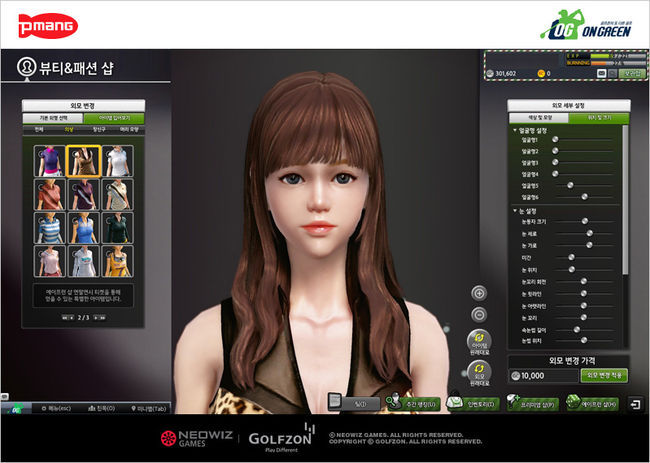This screenshot has height=463, width=650.
Task: Click the round 아이템 원래대로 item reset icon
Action: (x=479, y=342)
